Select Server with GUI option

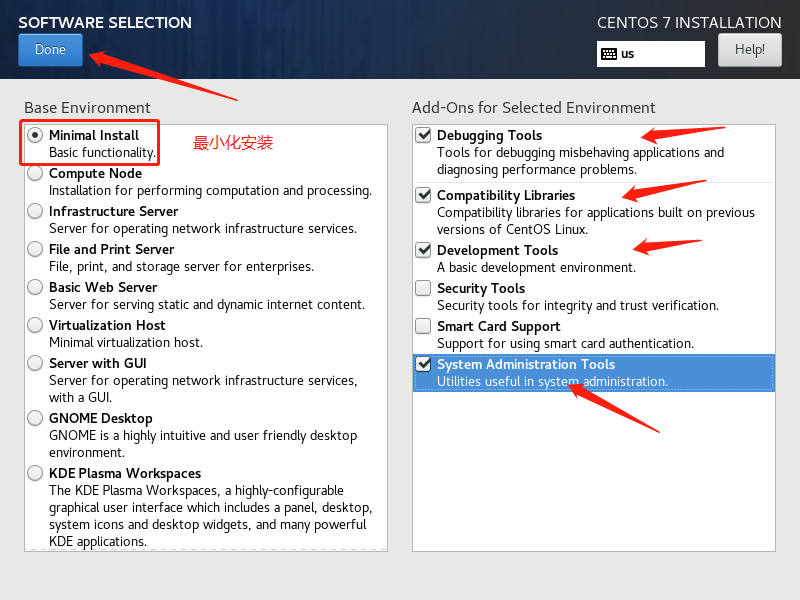pyautogui.click(x=35, y=363)
